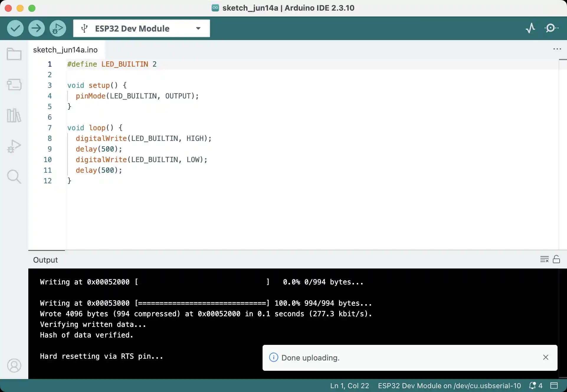Open the Boards Manager panel

click(14, 85)
